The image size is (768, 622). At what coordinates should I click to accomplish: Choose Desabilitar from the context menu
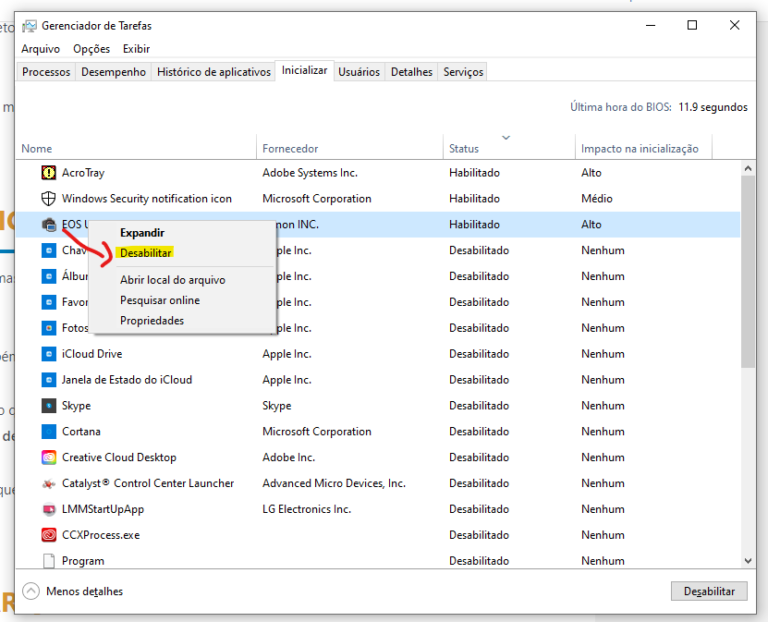(145, 253)
